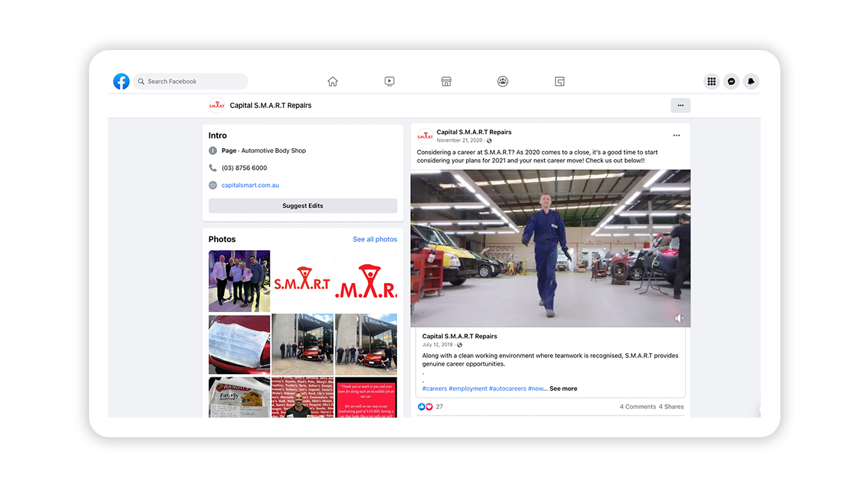
Task: Play the workshop video post
Action: coord(550,248)
